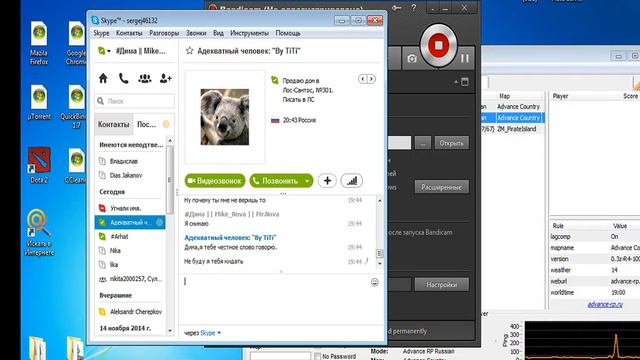
Task: Collapse the Bandicam panel arrow icon
Action: click(x=456, y=82)
